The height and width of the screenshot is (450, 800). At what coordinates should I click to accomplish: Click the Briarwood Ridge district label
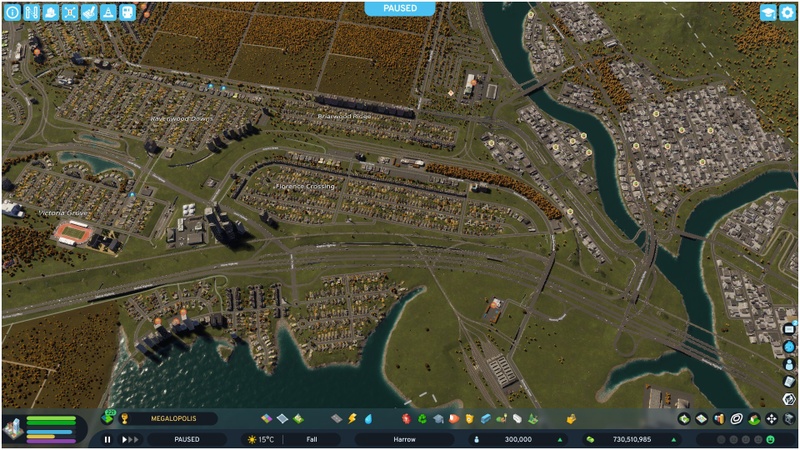point(344,116)
